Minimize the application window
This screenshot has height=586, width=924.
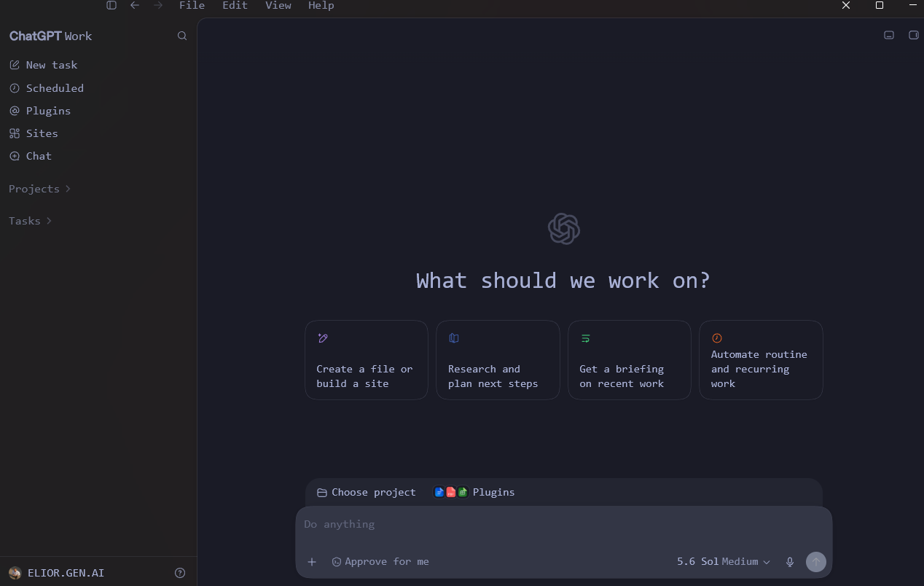[x=913, y=5]
